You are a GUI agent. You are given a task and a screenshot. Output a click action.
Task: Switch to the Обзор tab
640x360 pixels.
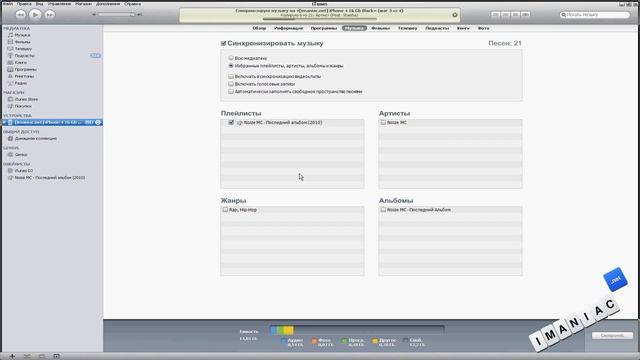pos(259,28)
